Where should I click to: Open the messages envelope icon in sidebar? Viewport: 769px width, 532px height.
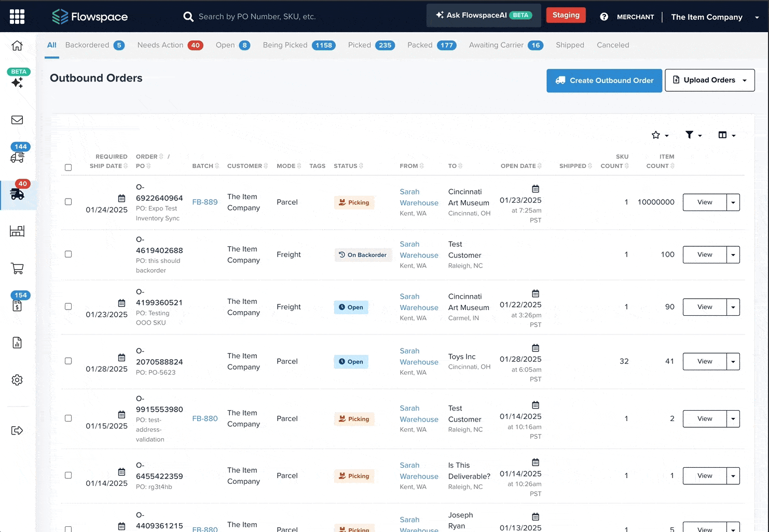click(17, 120)
